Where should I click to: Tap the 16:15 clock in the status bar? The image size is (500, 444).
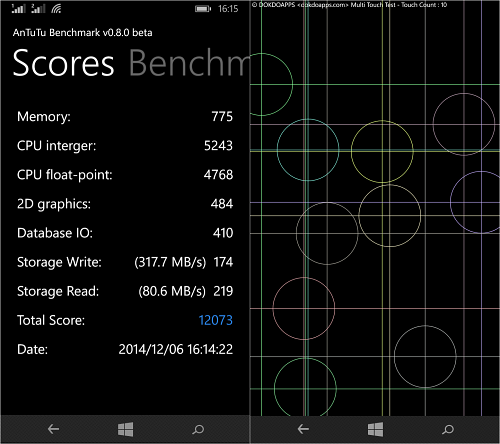pyautogui.click(x=228, y=9)
